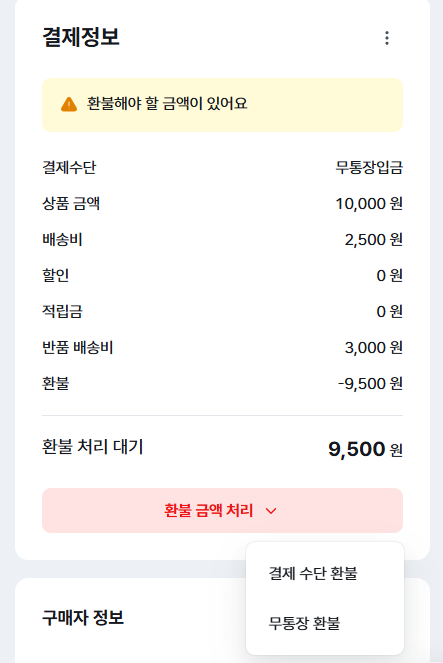Click the 적립금 row label

pos(62,312)
